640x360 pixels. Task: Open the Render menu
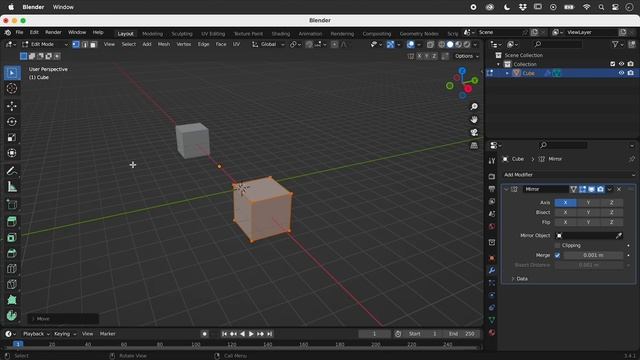tap(53, 32)
